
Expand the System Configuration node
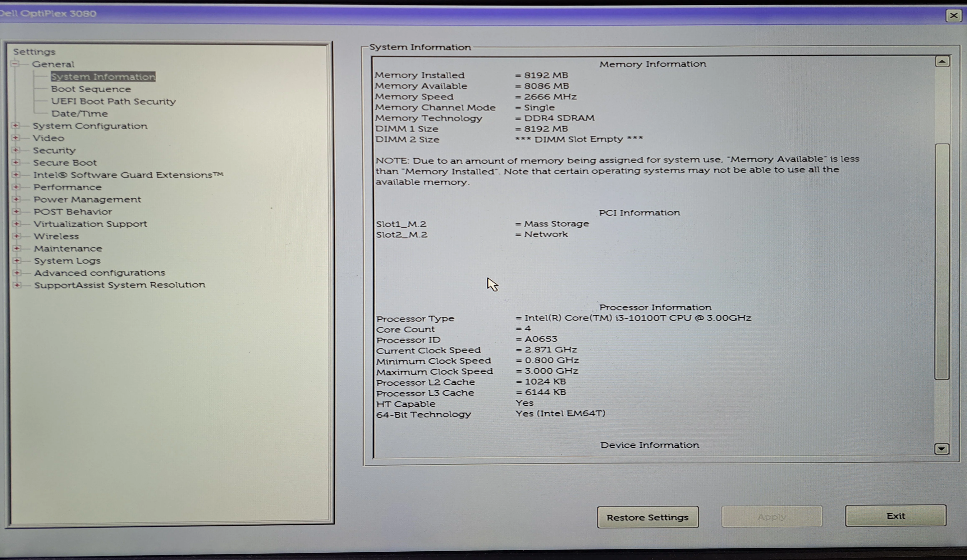pyautogui.click(x=15, y=125)
